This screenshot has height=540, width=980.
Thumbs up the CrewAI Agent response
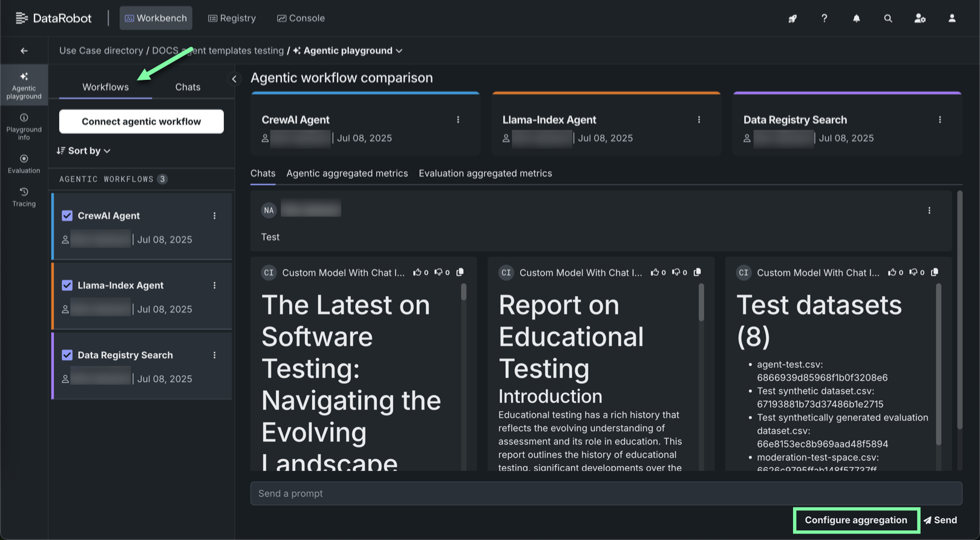coord(417,273)
